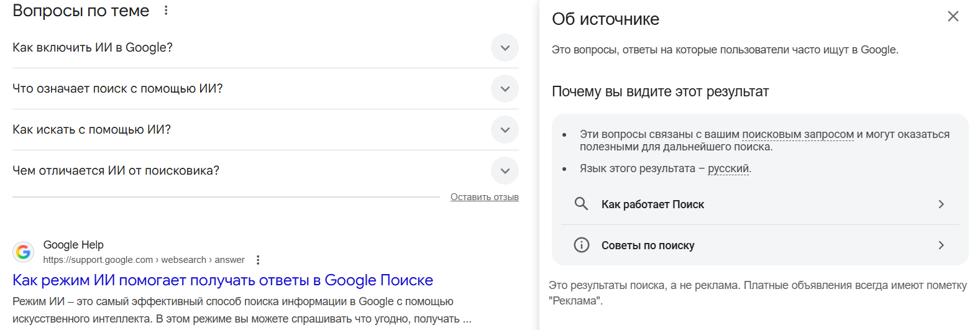Image resolution: width=980 pixels, height=330 pixels.
Task: Click the info icon by "Советы по поиску"
Action: click(x=581, y=245)
